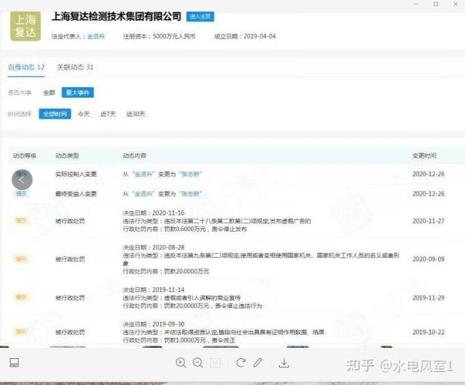Click 被行政处罚 type in 2019-10-22 row
Screen dimensions: 465x385
(x=70, y=332)
